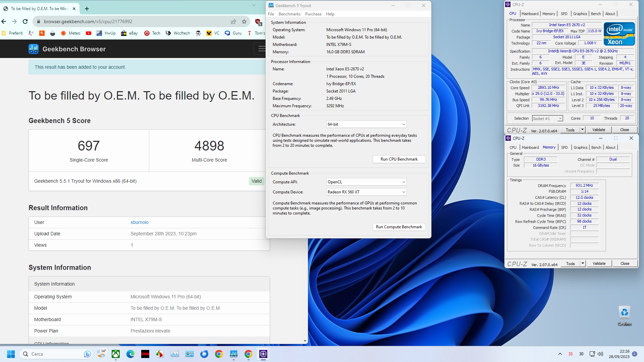This screenshot has width=644, height=362.
Task: Close the Geekbench browser tab
Action: pos(74,9)
